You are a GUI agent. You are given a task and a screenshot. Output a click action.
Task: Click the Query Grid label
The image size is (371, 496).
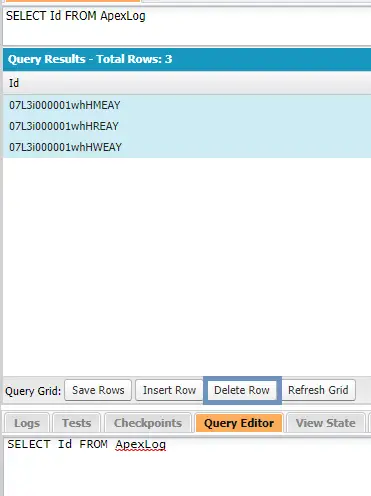(x=33, y=391)
